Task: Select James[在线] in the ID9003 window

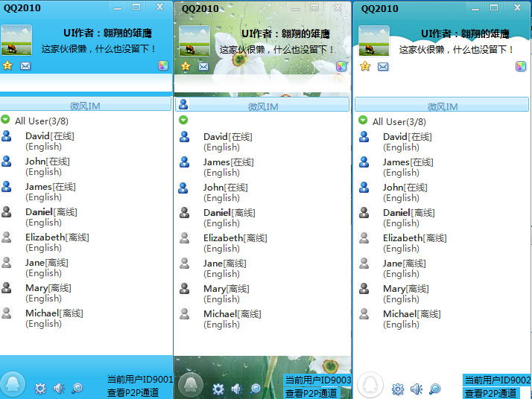Action: (x=229, y=162)
